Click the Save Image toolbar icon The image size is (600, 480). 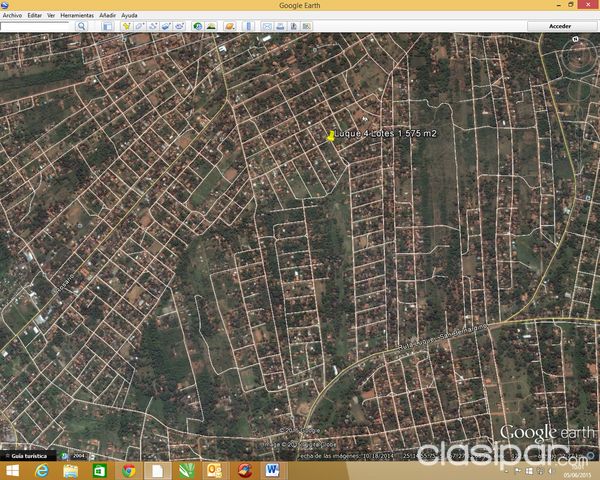click(x=293, y=26)
